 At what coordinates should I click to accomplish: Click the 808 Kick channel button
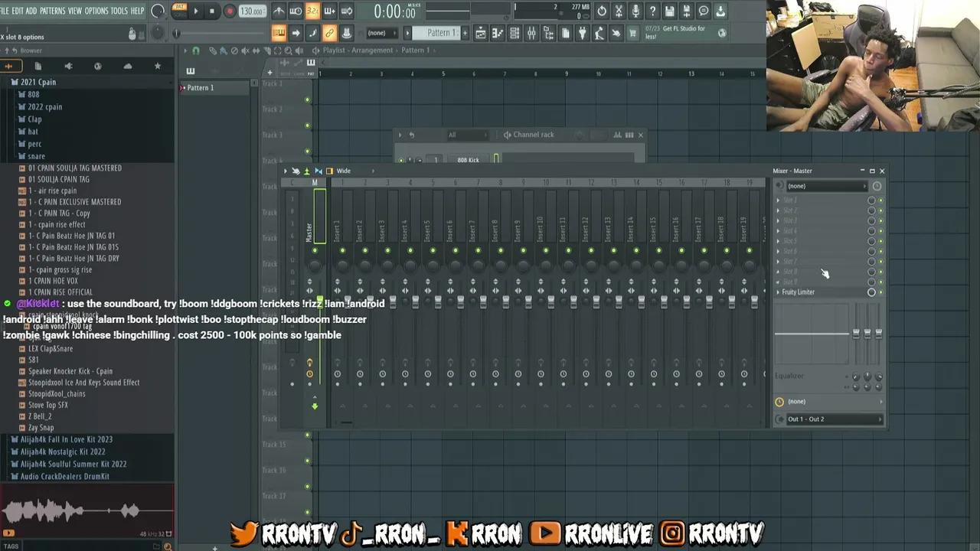[468, 160]
